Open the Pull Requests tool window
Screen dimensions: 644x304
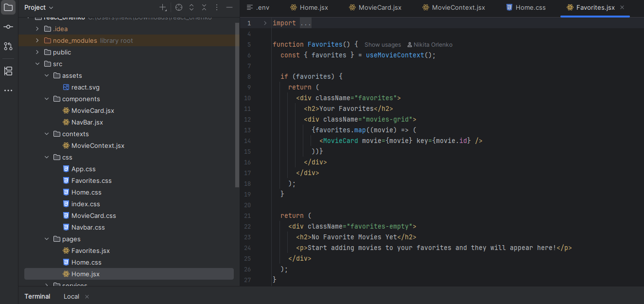(x=8, y=46)
